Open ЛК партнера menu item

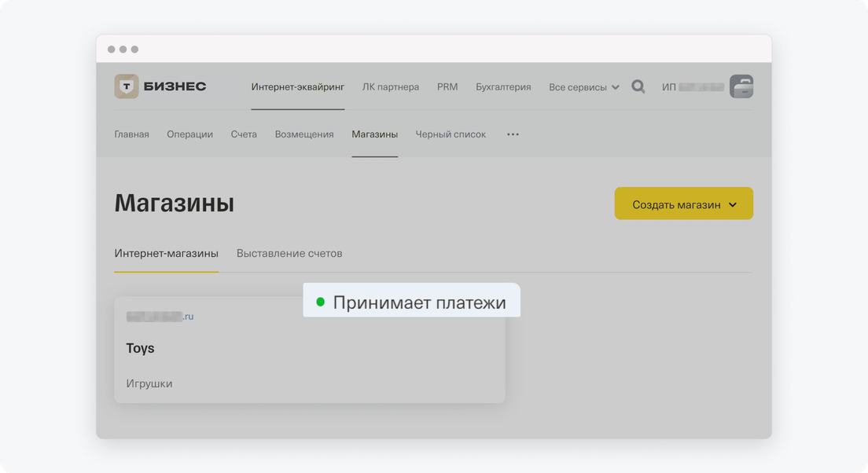coord(390,87)
